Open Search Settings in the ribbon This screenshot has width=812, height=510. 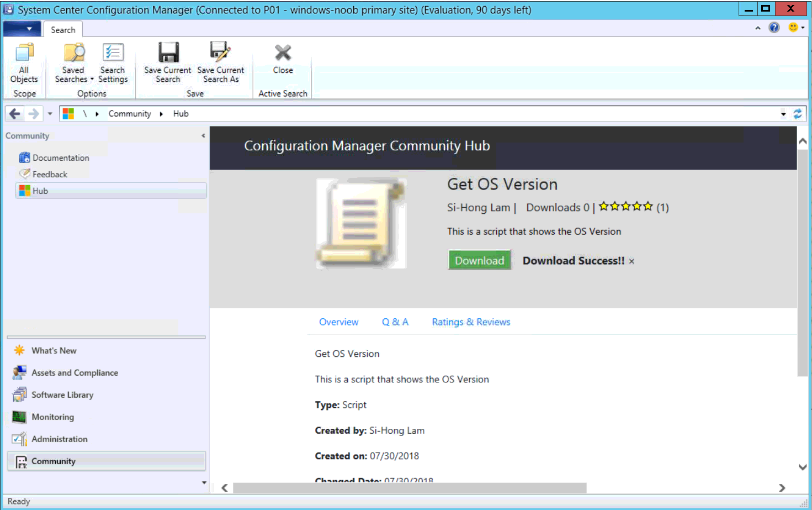pos(113,63)
